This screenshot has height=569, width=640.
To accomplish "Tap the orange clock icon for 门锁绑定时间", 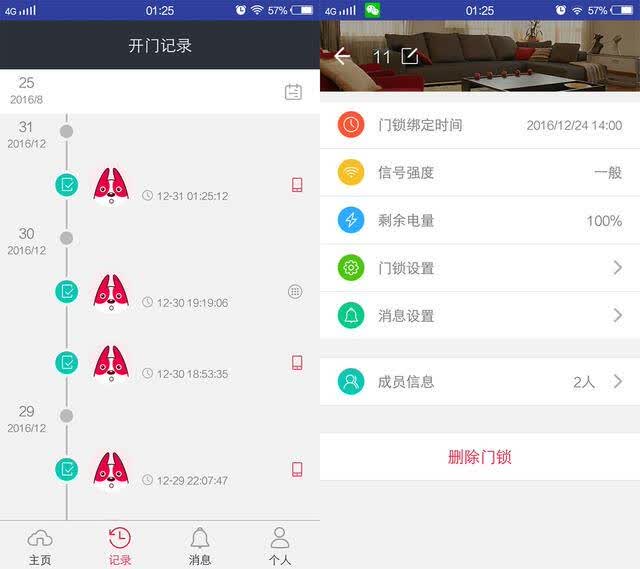I will pos(351,124).
